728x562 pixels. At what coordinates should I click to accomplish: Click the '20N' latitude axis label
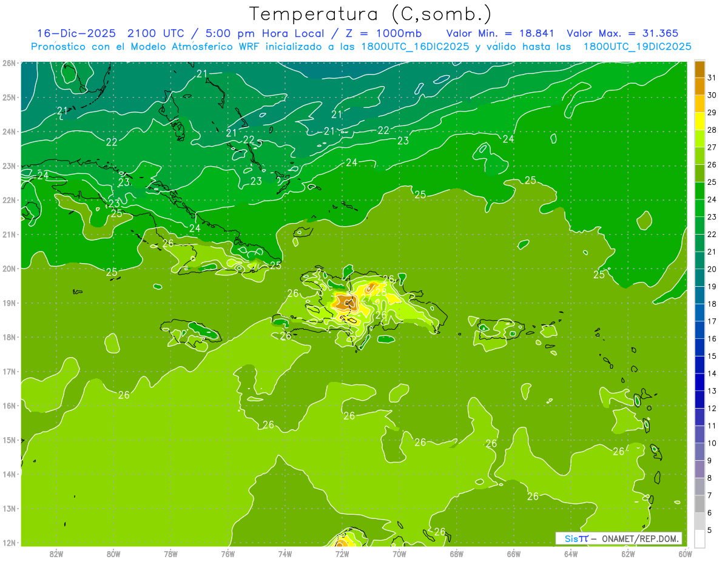click(x=9, y=269)
